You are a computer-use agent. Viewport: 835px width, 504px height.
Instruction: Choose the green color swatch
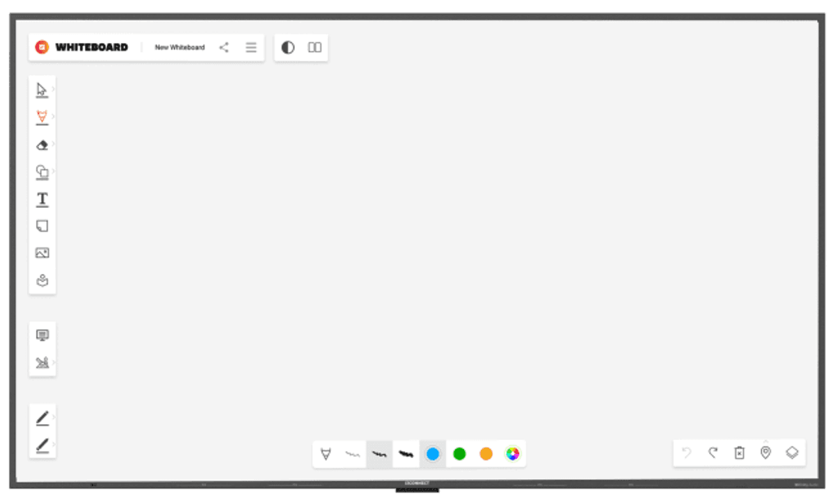[x=459, y=454]
